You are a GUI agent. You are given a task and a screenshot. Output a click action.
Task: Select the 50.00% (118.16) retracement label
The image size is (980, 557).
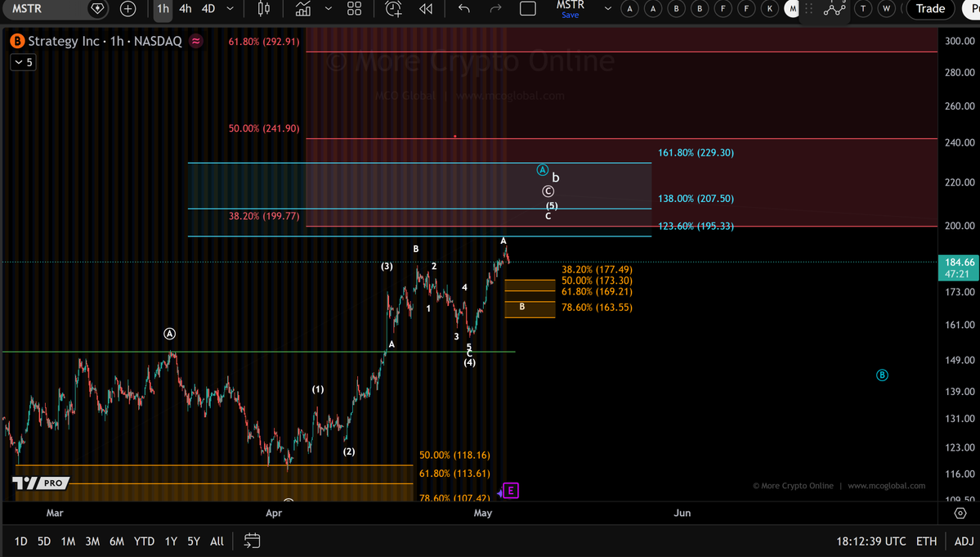[x=454, y=456]
